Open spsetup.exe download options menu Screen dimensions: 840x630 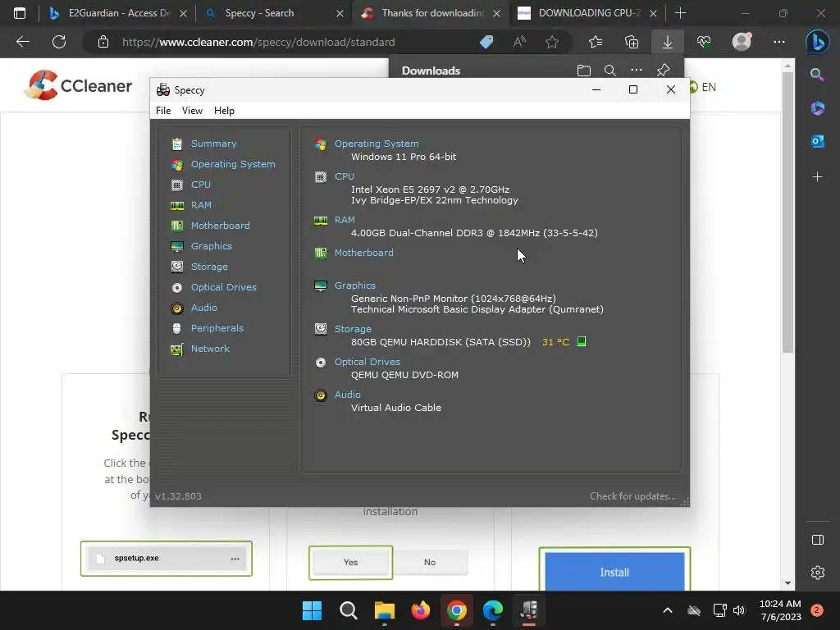coord(235,558)
